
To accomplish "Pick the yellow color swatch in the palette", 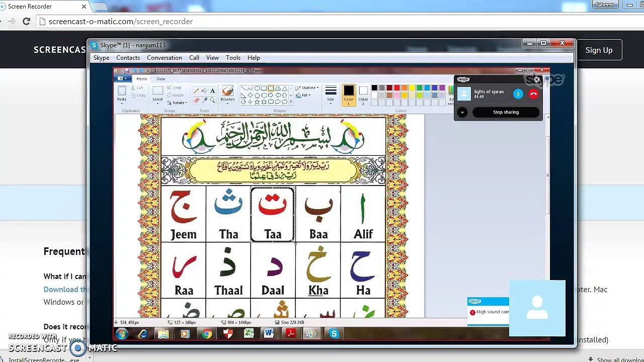I will 412,88.
